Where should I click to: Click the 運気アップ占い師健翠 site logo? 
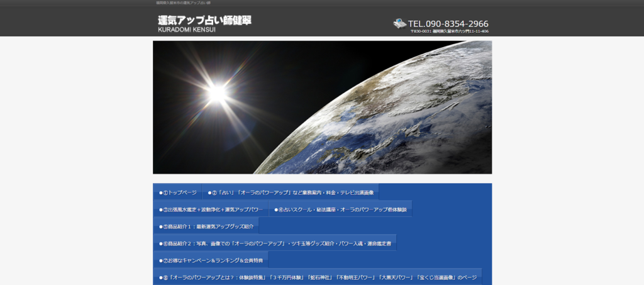click(x=204, y=20)
